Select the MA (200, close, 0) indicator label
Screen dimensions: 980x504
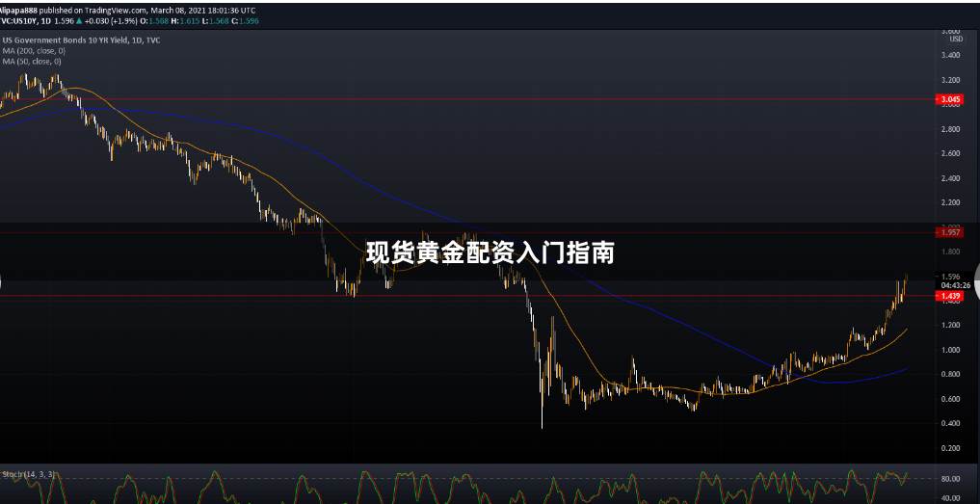click(33, 51)
